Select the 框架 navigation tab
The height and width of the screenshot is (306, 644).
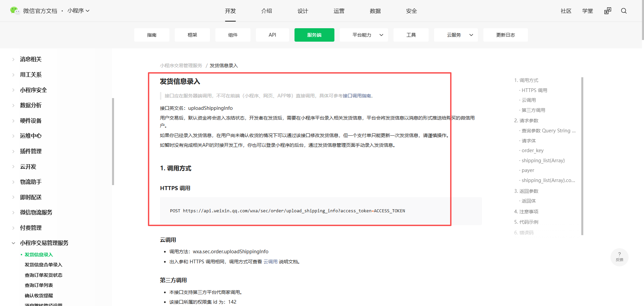tap(192, 35)
